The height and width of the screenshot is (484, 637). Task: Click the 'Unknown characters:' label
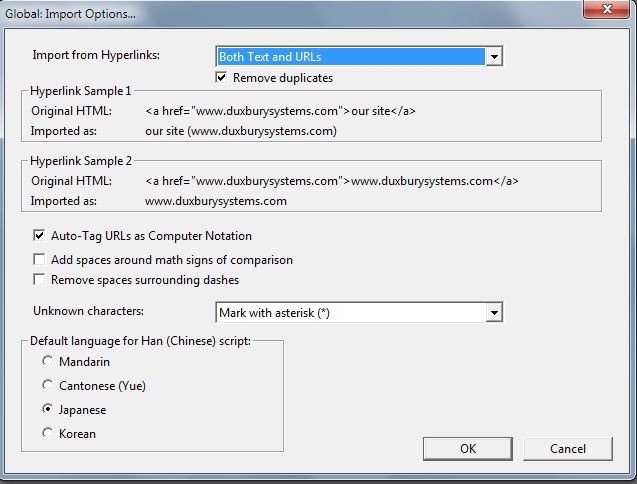[x=89, y=311]
